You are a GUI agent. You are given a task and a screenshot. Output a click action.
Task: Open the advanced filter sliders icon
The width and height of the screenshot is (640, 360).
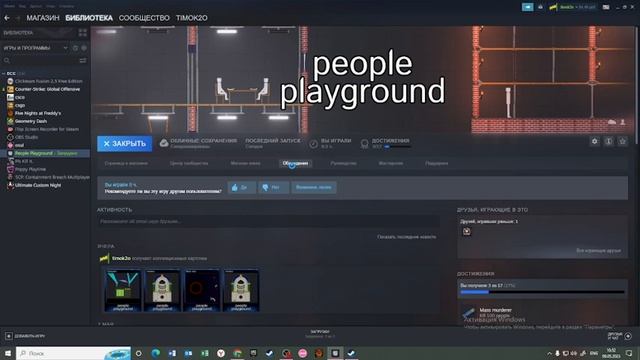point(83,60)
